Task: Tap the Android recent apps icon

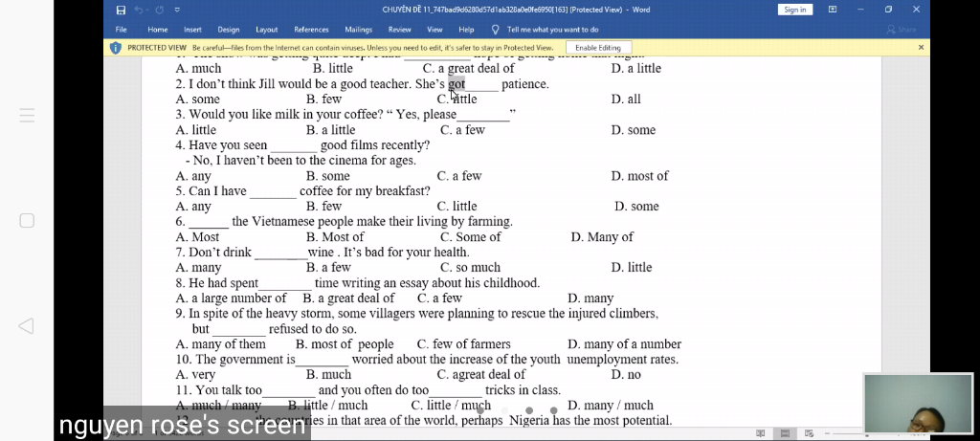Action: 26,116
